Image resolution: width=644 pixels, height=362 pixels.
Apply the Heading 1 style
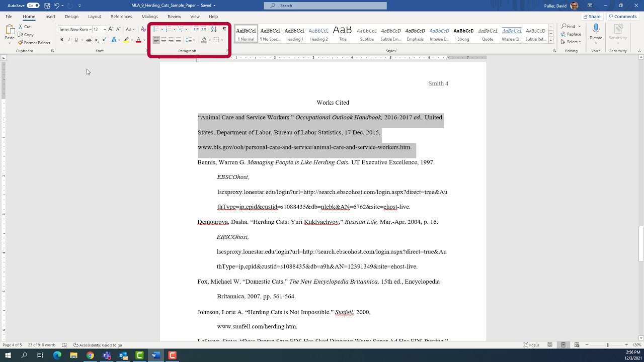(294, 34)
